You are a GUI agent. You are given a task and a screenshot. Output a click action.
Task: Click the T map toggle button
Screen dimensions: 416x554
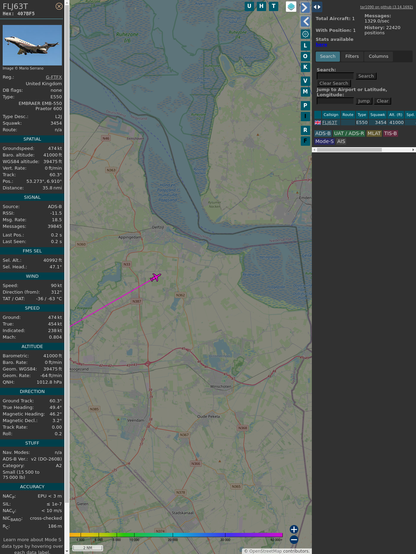[273, 6]
